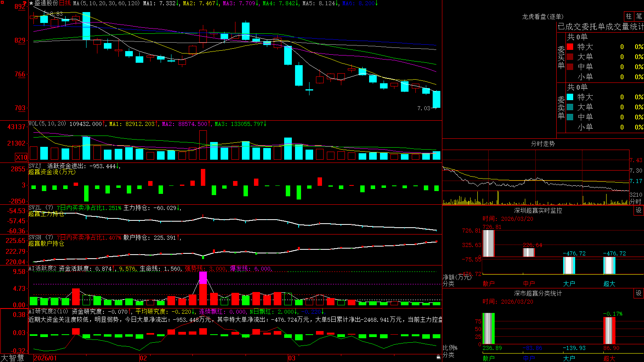Click the 日线 period label

65,3
